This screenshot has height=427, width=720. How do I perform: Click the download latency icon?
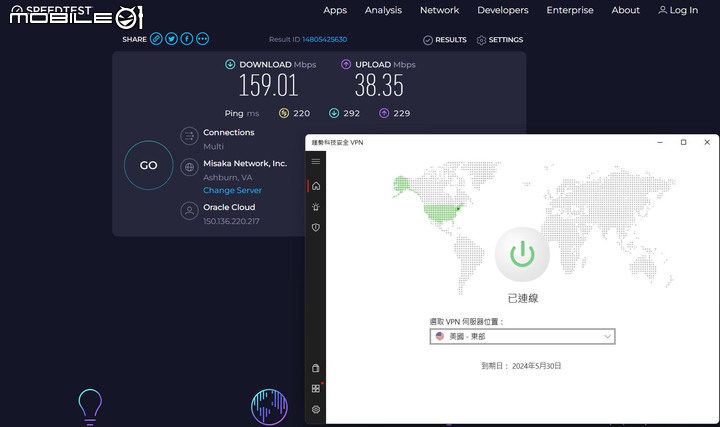[x=334, y=113]
